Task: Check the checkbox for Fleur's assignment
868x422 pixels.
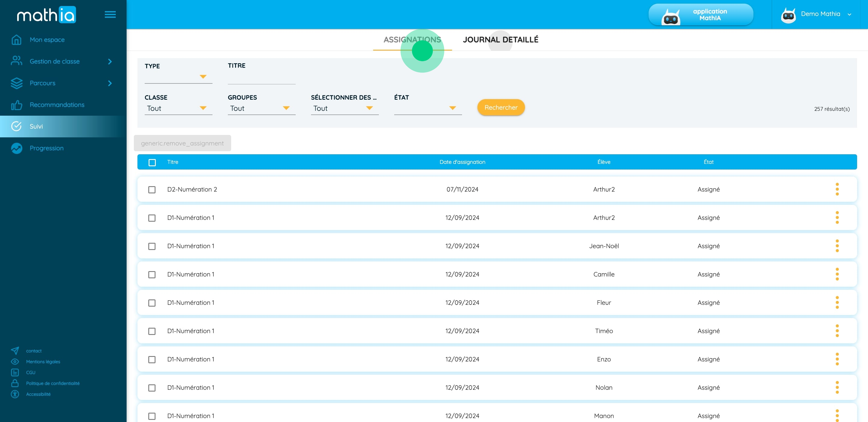Action: (x=152, y=303)
